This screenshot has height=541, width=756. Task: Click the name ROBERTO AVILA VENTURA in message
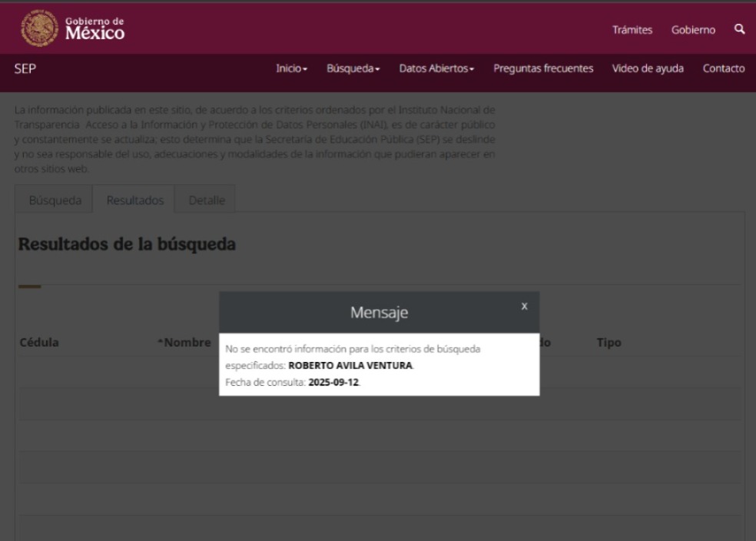point(350,366)
